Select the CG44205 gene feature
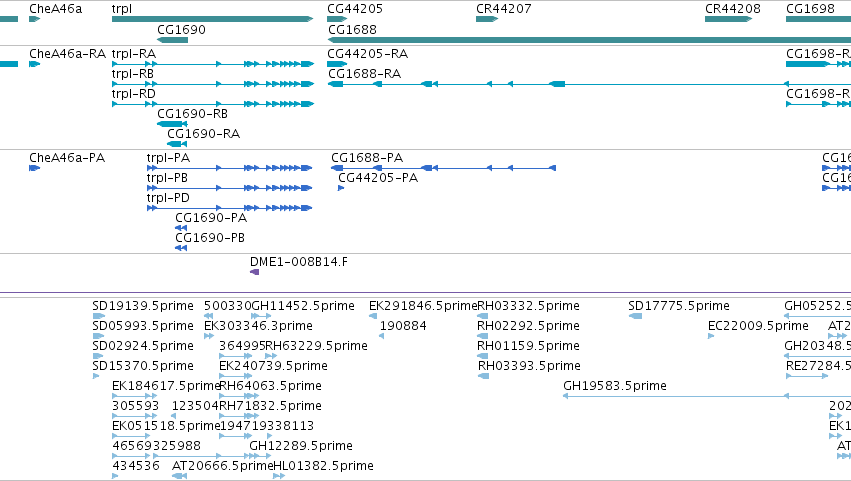 coord(337,19)
